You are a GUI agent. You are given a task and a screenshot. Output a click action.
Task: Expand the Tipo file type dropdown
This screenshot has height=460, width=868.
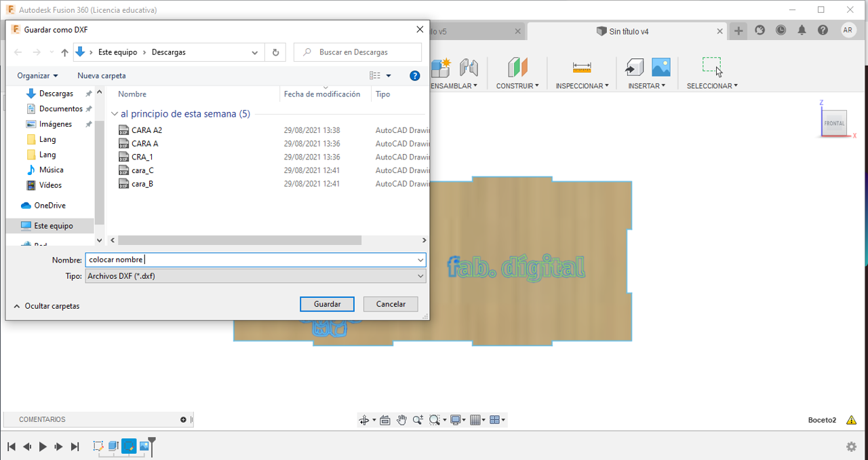pos(420,276)
